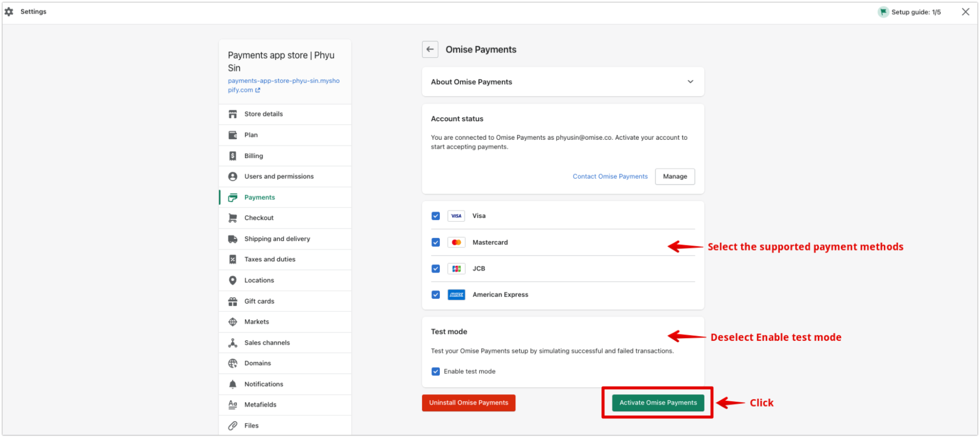980x438 pixels.
Task: Open the store URL link in sidebar
Action: coord(283,85)
